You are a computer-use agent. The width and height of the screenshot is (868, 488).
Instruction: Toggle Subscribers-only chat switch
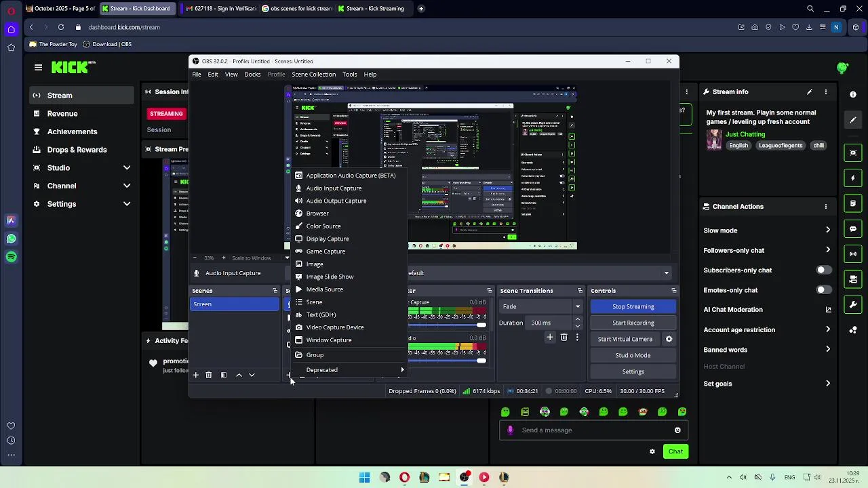click(823, 270)
